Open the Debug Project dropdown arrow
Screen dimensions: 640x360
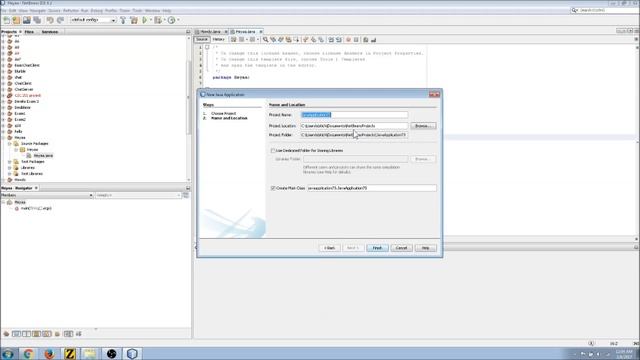pos(164,20)
